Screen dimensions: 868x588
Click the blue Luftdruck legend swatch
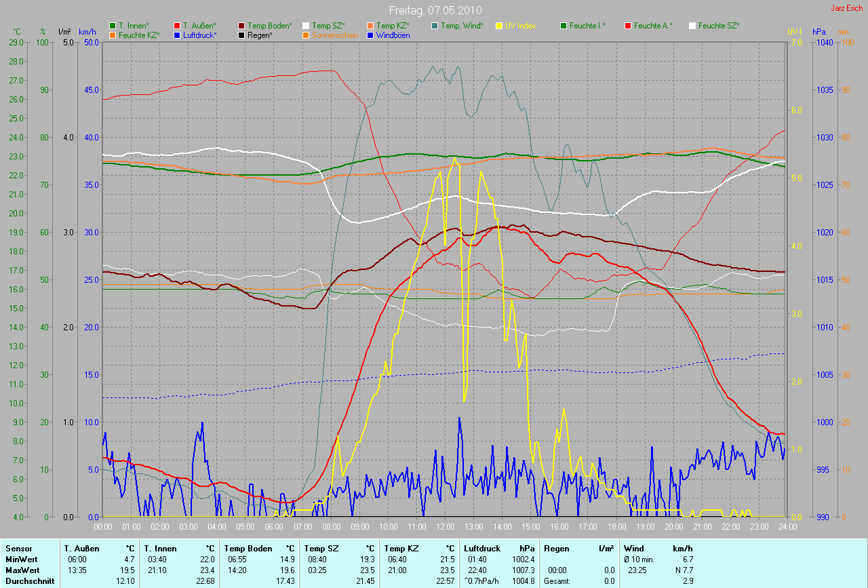tap(177, 35)
